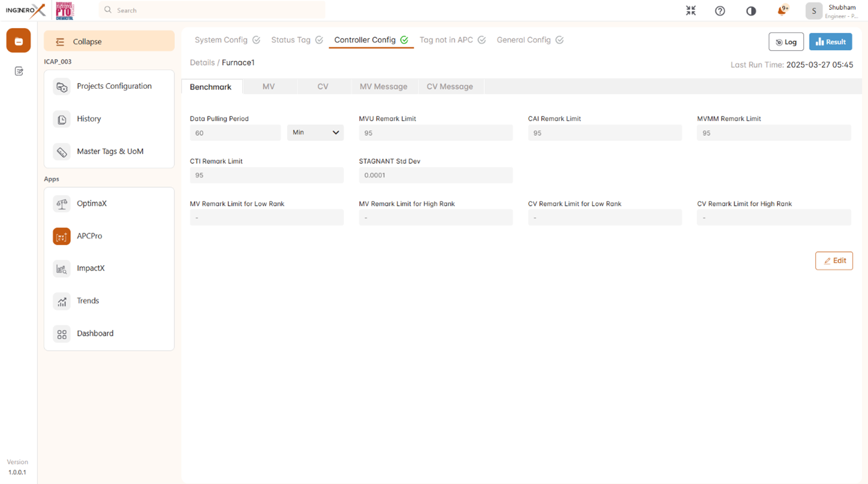Click into the top search field
Screen dimensions: 868x484
pos(213,10)
